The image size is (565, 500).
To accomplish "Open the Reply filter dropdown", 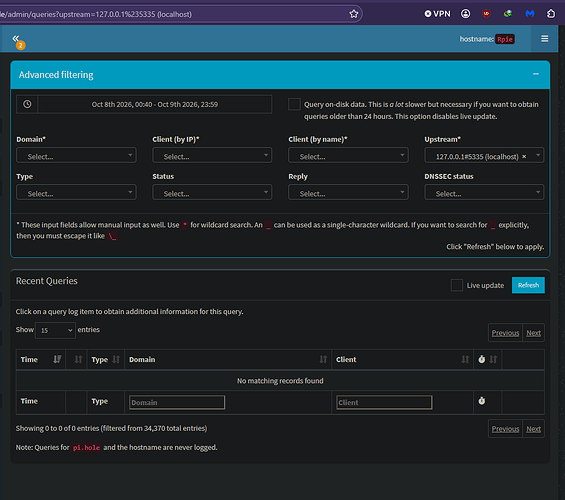I will pos(348,192).
